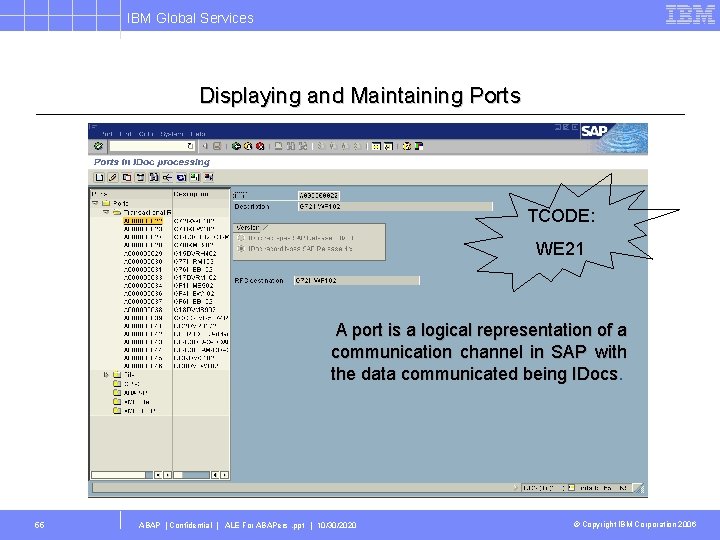The width and height of the screenshot is (720, 540).
Task: Click the Delete trash can icon
Action: pyautogui.click(x=140, y=177)
